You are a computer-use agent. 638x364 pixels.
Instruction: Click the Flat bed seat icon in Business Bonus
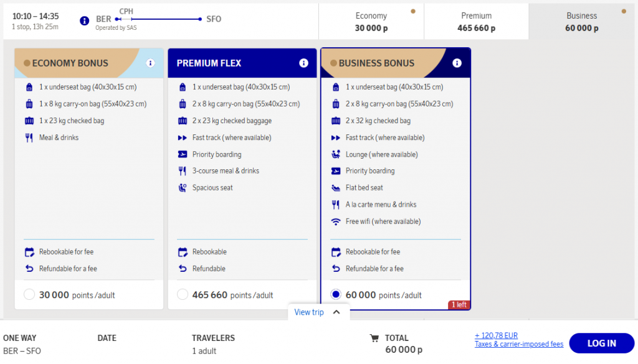tap(337, 187)
